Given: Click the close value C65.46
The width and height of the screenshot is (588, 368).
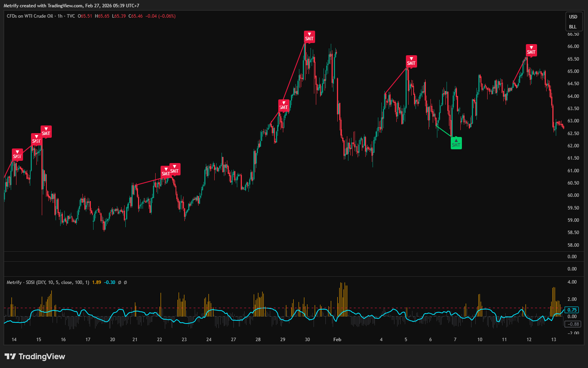Looking at the screenshot, I should coord(136,16).
